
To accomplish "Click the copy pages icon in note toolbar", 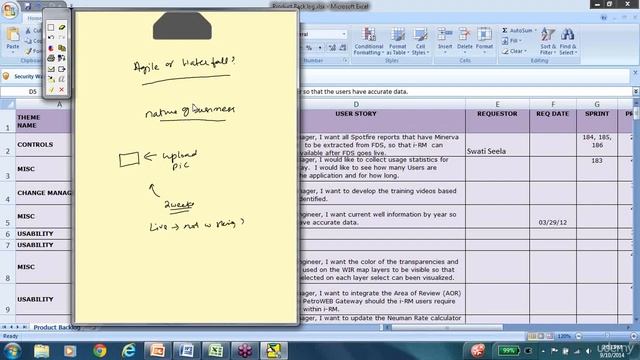I will pos(62,48).
